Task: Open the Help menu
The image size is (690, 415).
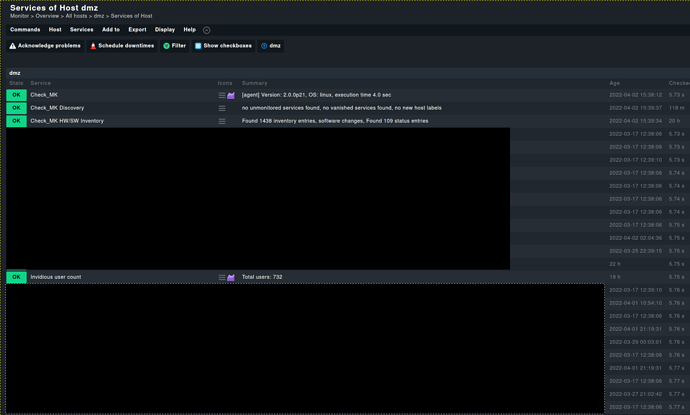Action: (190, 29)
